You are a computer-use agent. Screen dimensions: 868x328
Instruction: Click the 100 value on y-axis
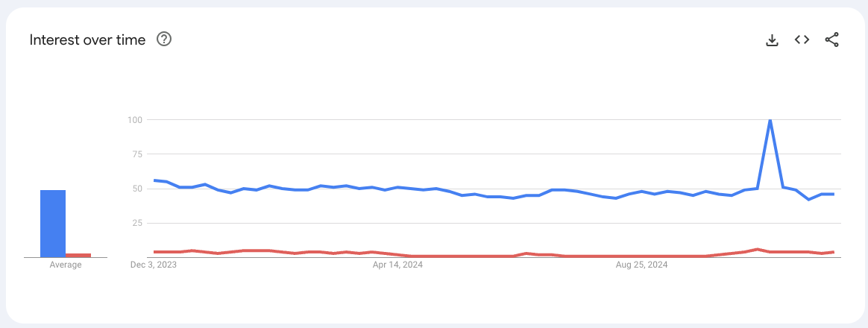click(135, 119)
